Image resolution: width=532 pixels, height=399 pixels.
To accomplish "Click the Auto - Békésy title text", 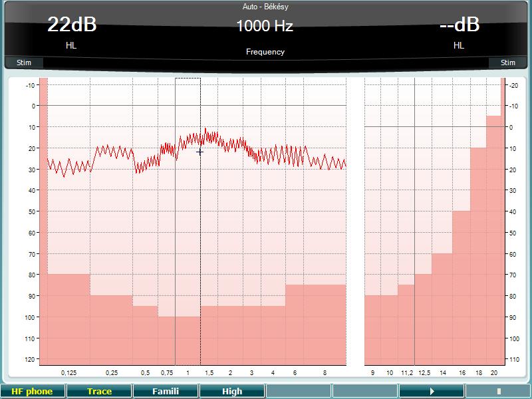I will [265, 7].
